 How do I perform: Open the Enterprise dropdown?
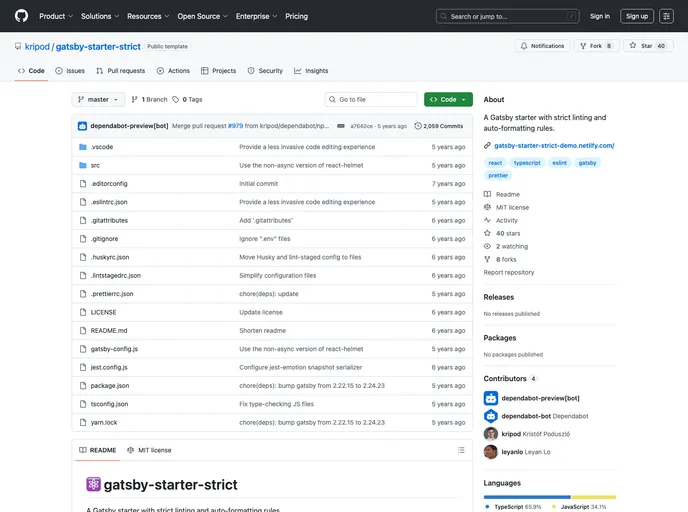tap(256, 16)
